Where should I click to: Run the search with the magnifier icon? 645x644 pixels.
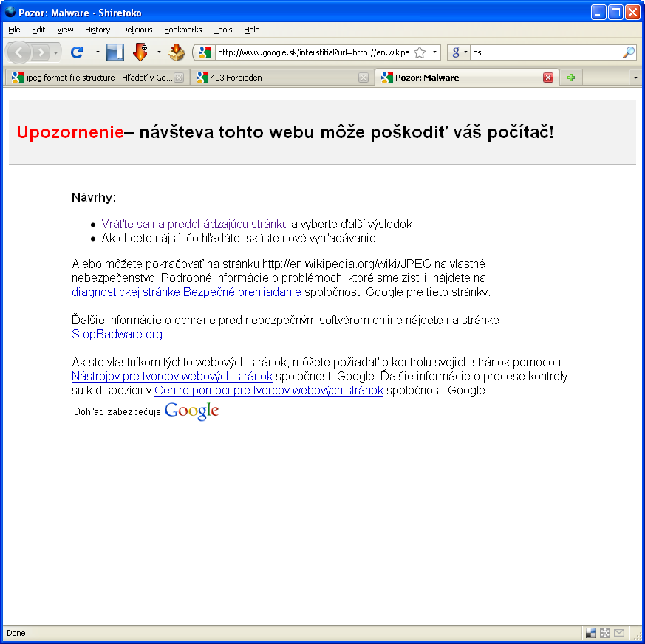pyautogui.click(x=628, y=52)
